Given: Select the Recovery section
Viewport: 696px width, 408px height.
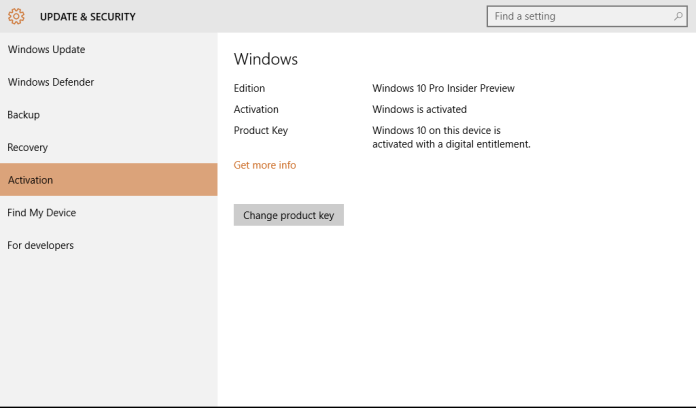Looking at the screenshot, I should 109,147.
